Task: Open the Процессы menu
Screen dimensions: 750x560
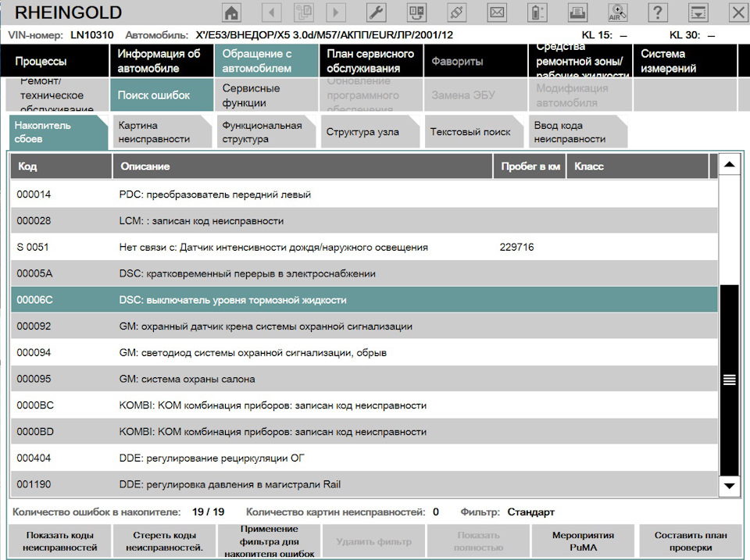Action: tap(55, 61)
